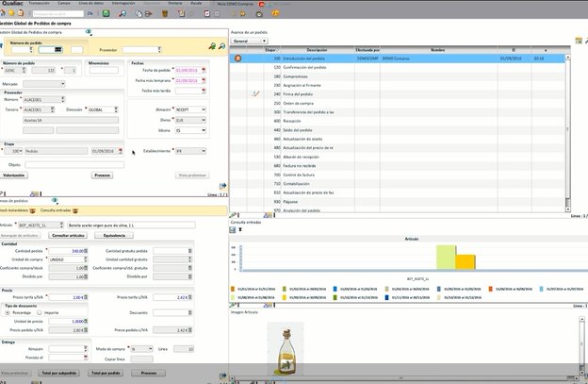Click the camera snapshot toolbar icon
This screenshot has height=384, width=588.
259,14
